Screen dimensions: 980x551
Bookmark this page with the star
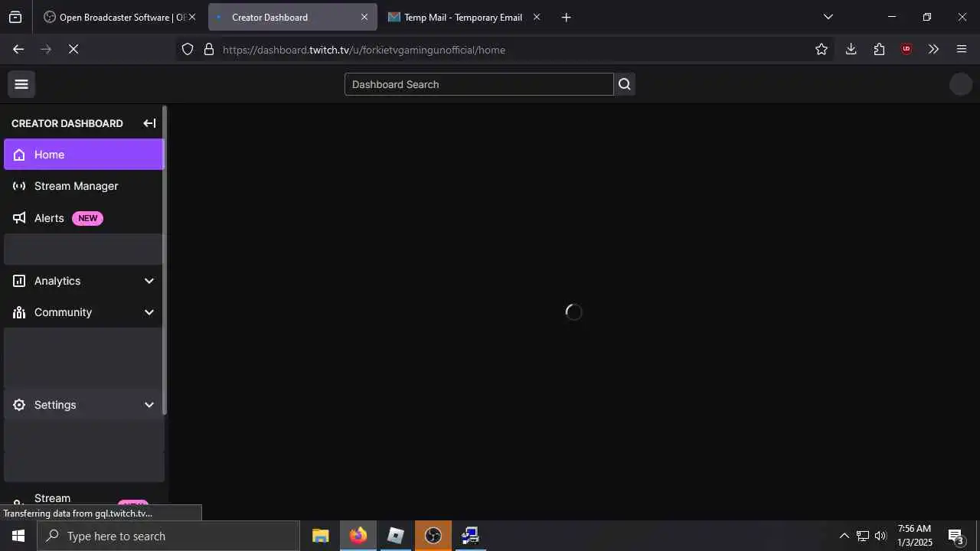[x=822, y=50]
